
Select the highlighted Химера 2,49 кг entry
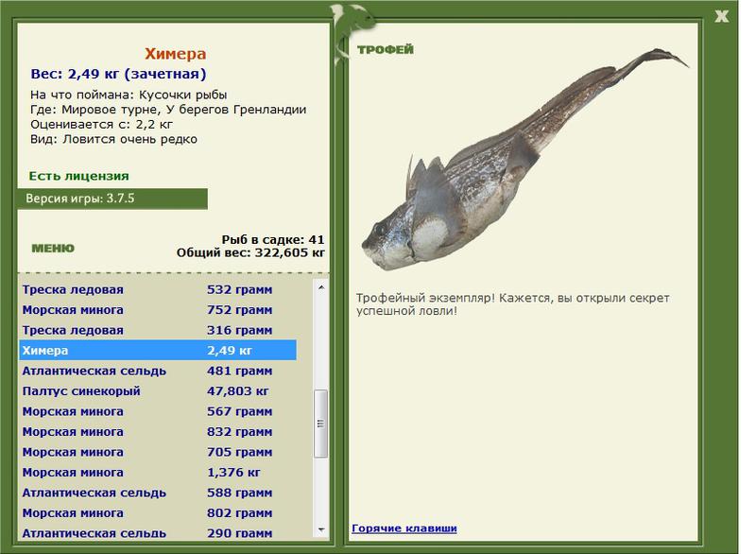tap(158, 350)
